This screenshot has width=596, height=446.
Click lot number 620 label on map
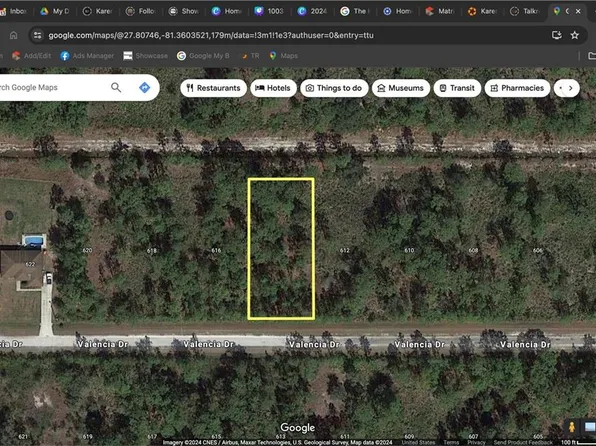click(87, 250)
